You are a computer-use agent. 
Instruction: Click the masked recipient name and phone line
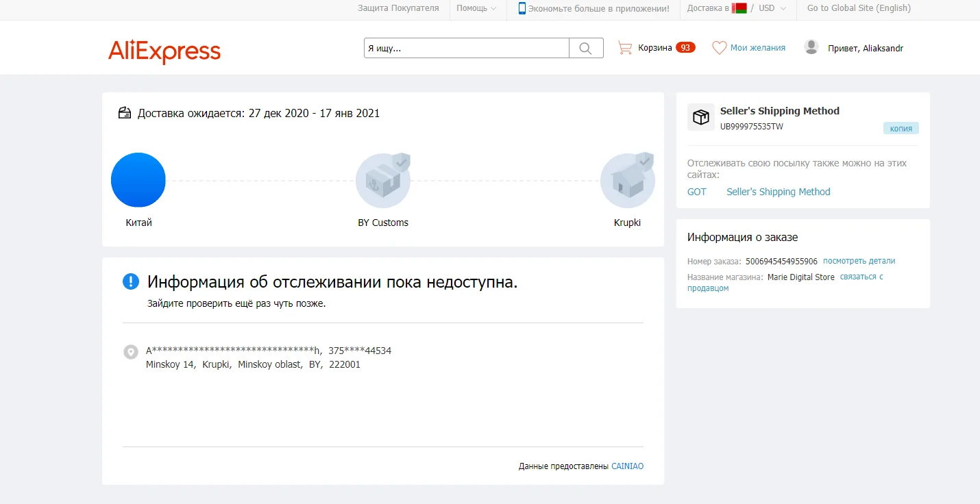pos(269,351)
